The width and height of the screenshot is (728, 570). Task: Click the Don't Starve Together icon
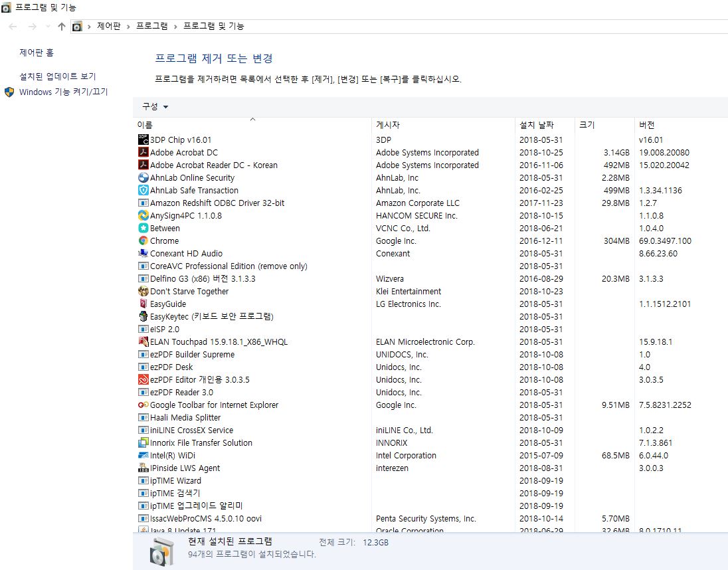[143, 292]
